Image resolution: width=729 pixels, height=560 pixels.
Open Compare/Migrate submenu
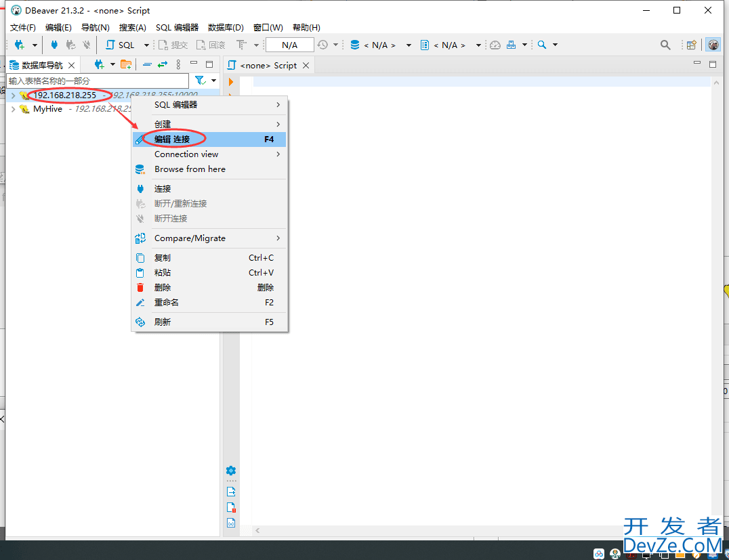click(x=209, y=238)
